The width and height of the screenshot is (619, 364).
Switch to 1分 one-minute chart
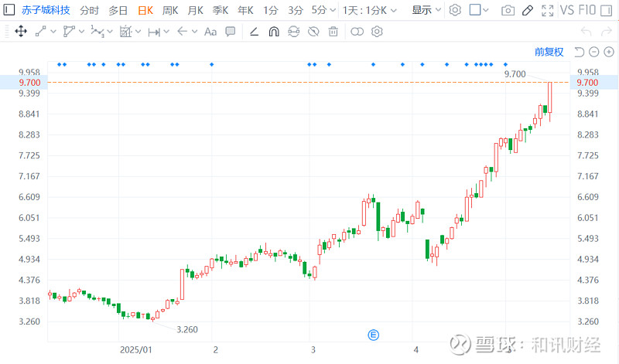[x=270, y=10]
